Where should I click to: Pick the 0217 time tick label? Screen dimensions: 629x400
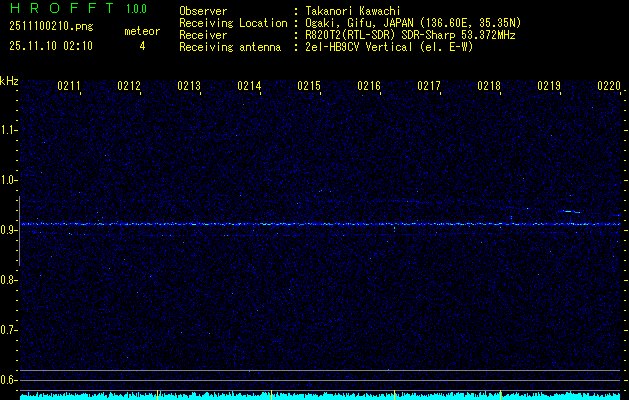coord(429,87)
